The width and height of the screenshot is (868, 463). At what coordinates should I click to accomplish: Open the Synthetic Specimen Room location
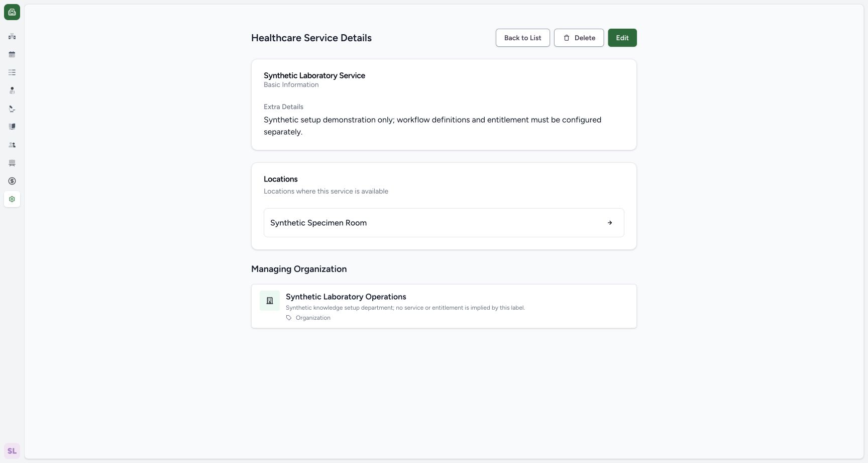(444, 223)
